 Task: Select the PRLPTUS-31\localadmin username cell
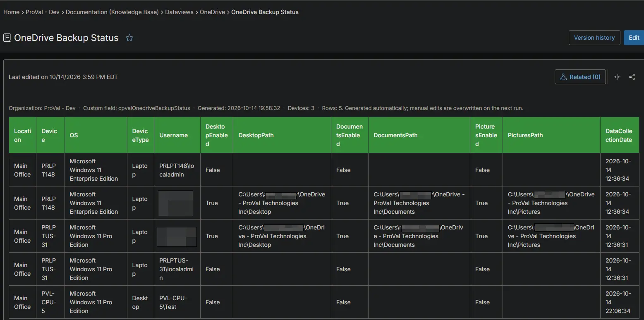coord(177,269)
